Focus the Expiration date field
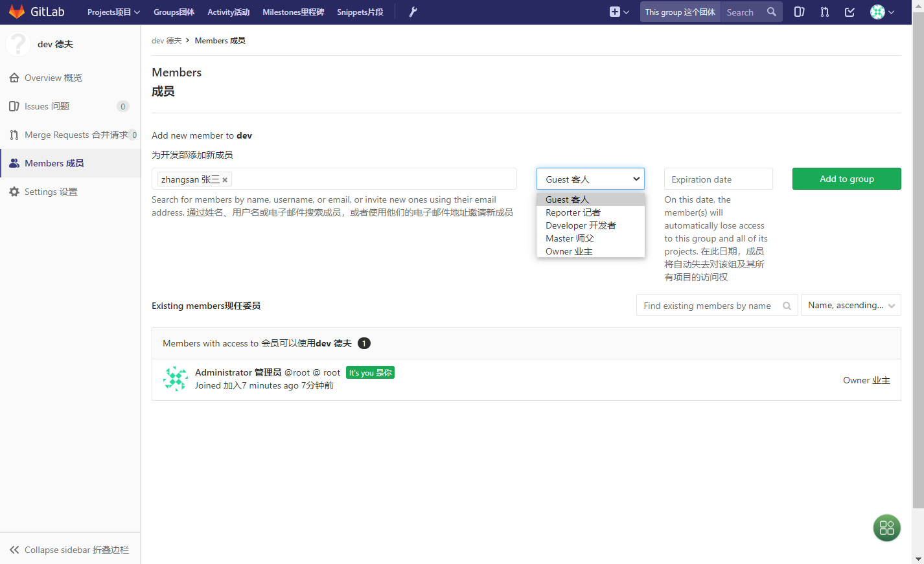The image size is (924, 564). click(718, 179)
